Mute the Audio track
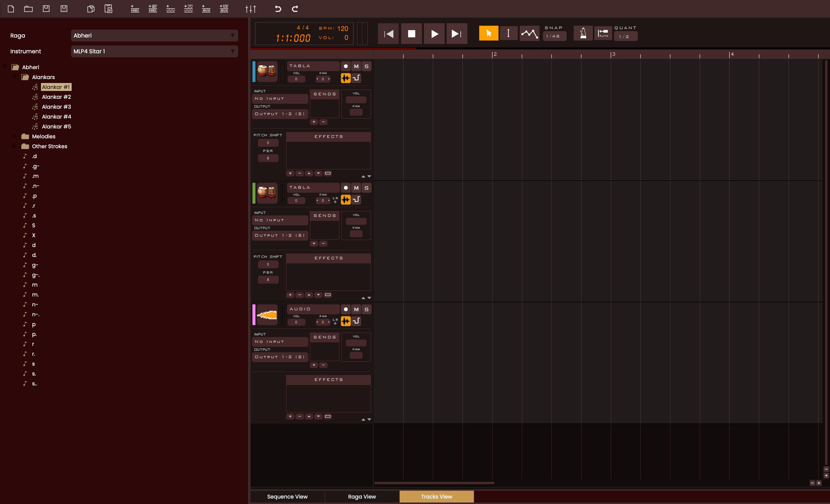830x504 pixels. tap(356, 310)
